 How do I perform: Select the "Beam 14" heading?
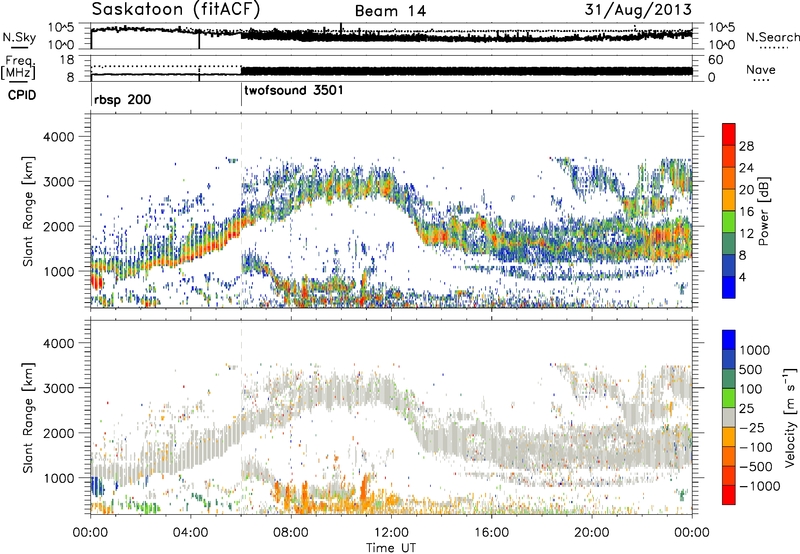tap(390, 11)
